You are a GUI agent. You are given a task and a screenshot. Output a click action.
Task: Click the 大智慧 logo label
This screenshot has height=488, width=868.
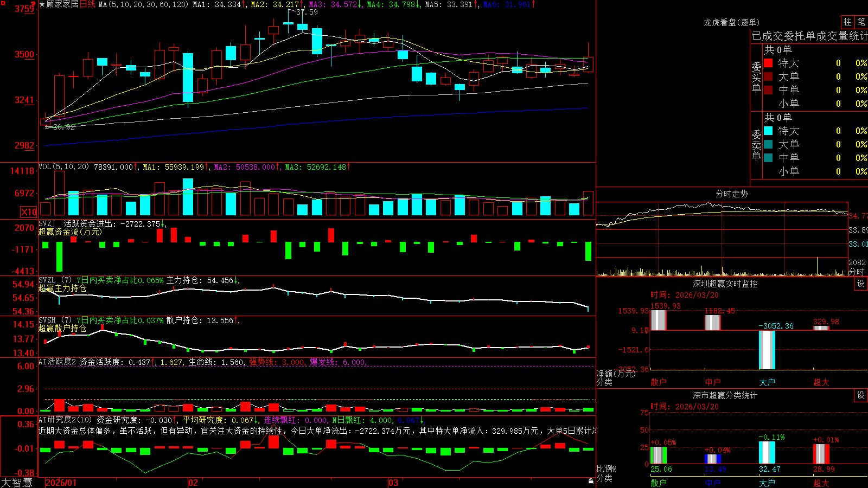tap(17, 482)
